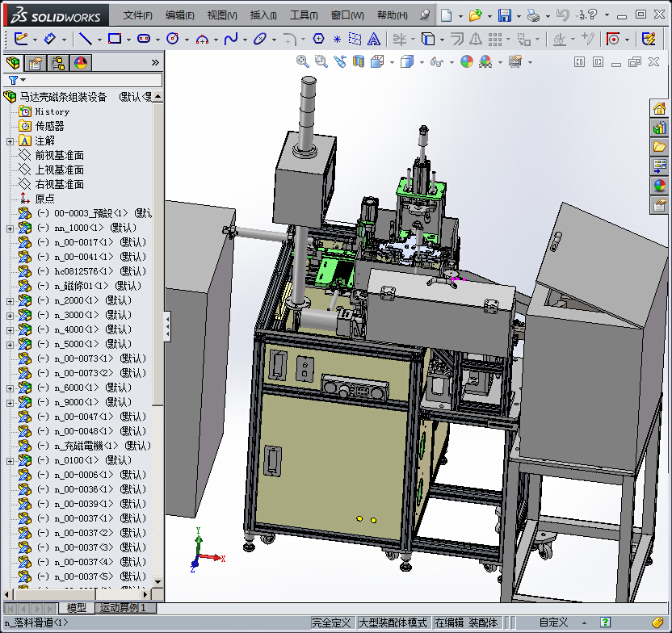This screenshot has width=672, height=633.
Task: Expand the nn_1000<1> subassembly node
Action: click(10, 228)
